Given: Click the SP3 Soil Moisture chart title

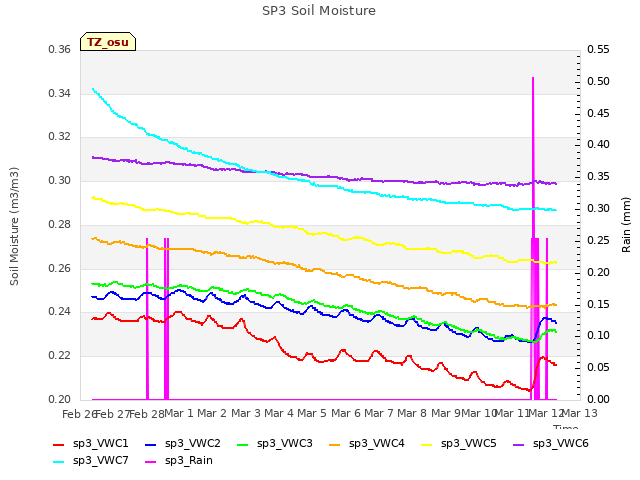Looking at the screenshot, I should pyautogui.click(x=319, y=11).
